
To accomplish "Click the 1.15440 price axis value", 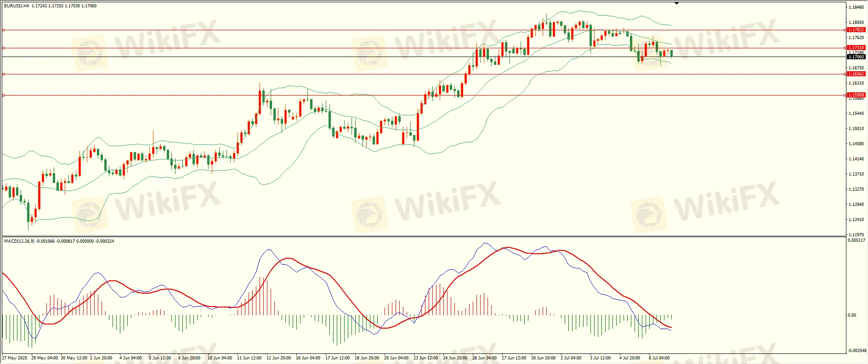I will 856,114.
